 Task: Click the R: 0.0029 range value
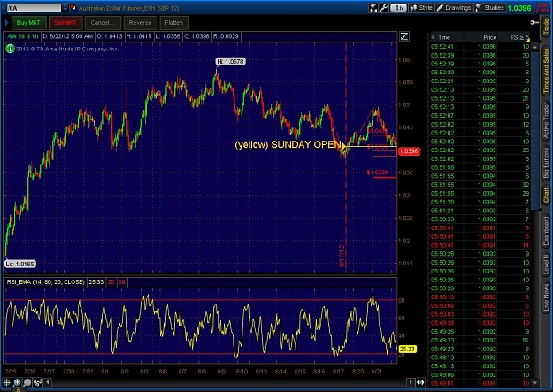(227, 36)
